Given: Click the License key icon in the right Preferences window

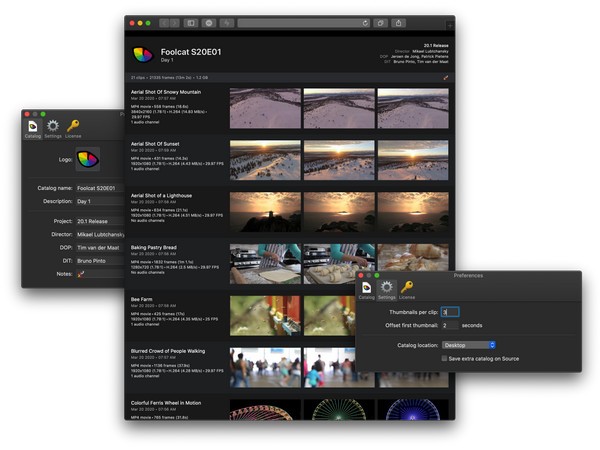Looking at the screenshot, I should point(407,290).
